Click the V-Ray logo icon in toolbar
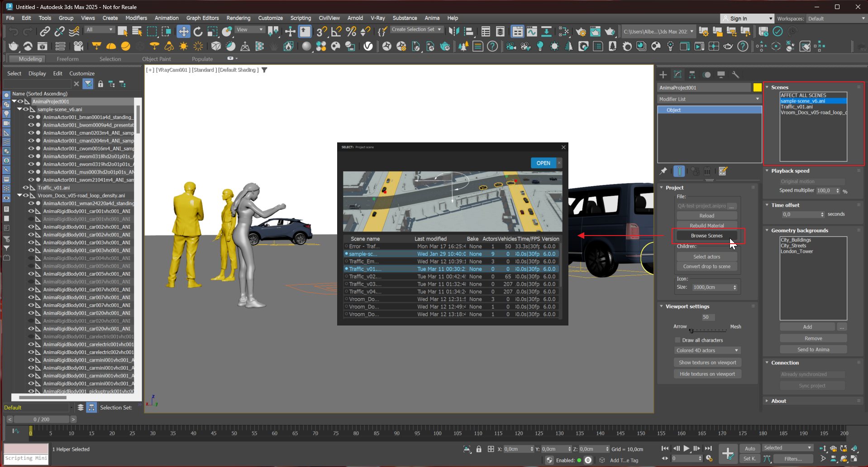Screen dimensions: 868x467 368,46
